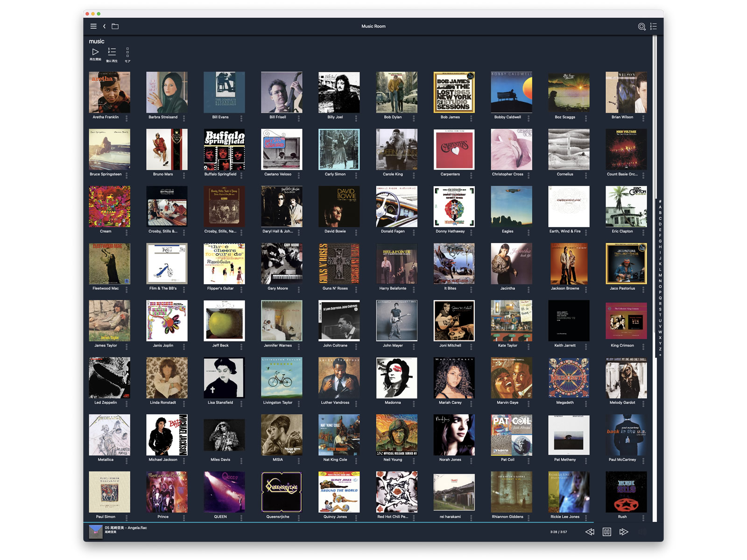Jump to letter S in alphabet index
Image resolution: width=747 pixels, height=560 pixels.
point(660,309)
